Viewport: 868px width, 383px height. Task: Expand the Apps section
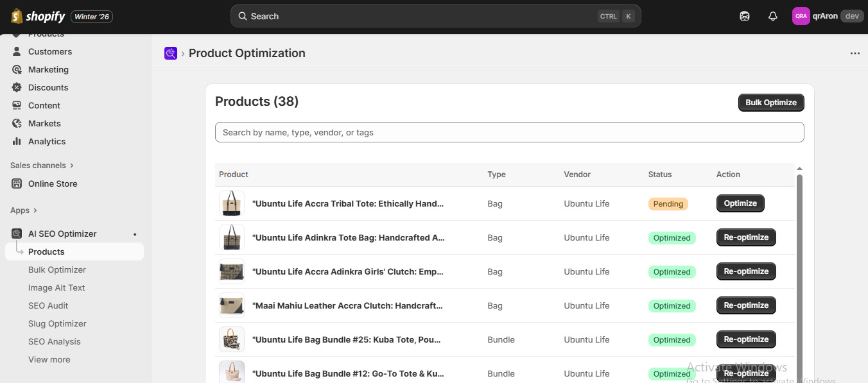[24, 210]
